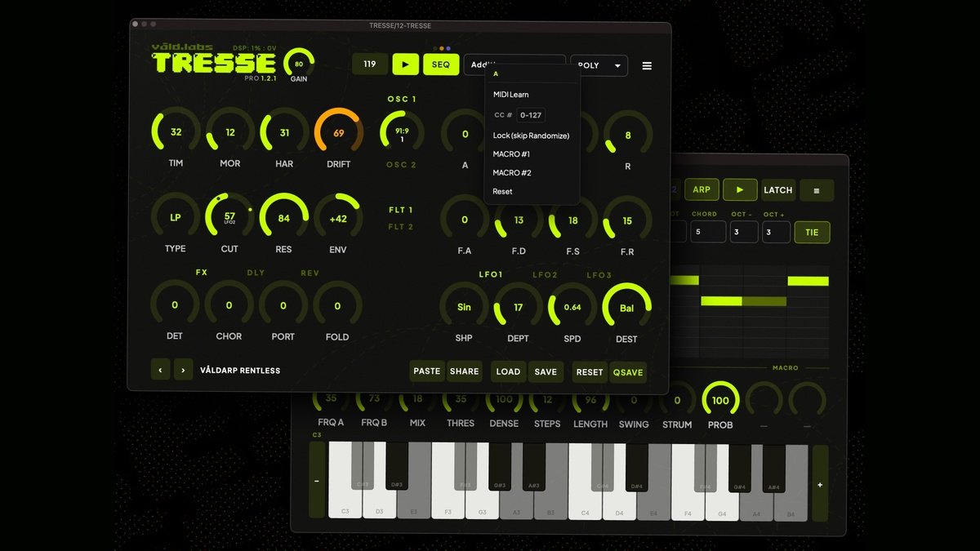The height and width of the screenshot is (551, 980).
Task: Go to next preset with right arrow
Action: tap(184, 370)
